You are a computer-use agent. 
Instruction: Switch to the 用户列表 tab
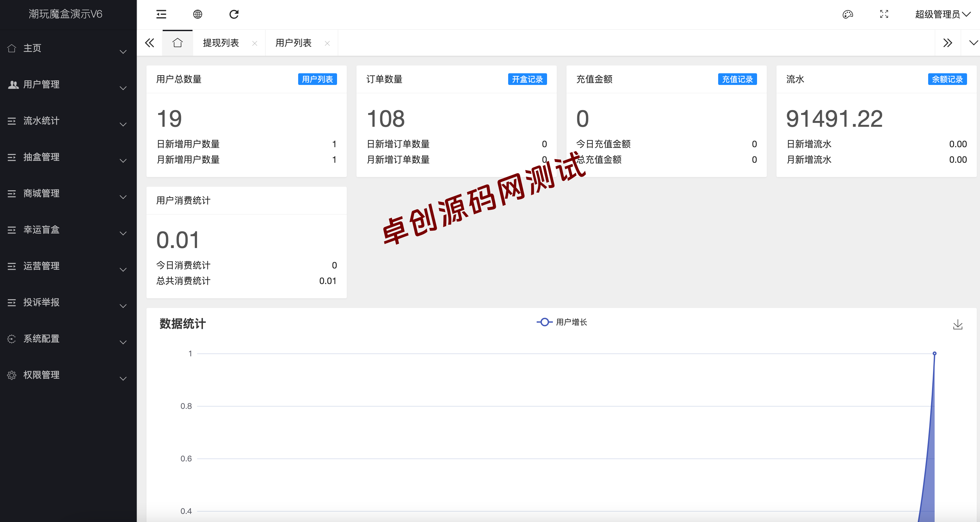(x=293, y=43)
